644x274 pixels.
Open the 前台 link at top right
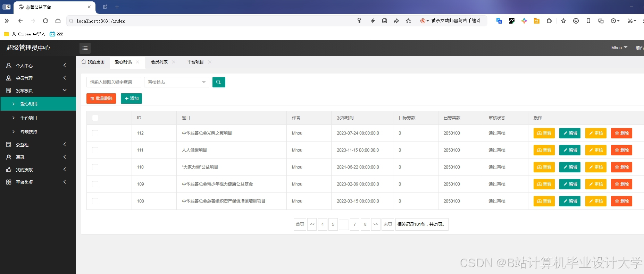click(640, 48)
